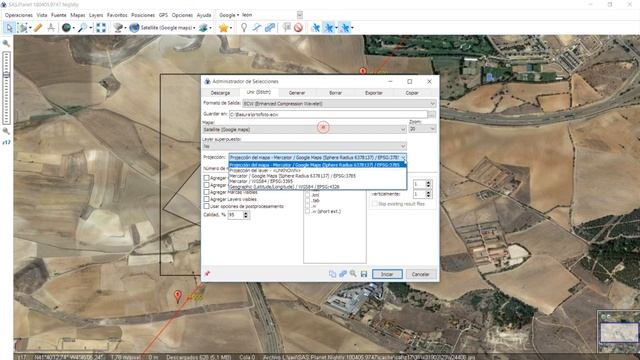Viewport: 640px width, 360px height.
Task: Click the magnifier glass toolbar icon
Action: [x=82, y=27]
